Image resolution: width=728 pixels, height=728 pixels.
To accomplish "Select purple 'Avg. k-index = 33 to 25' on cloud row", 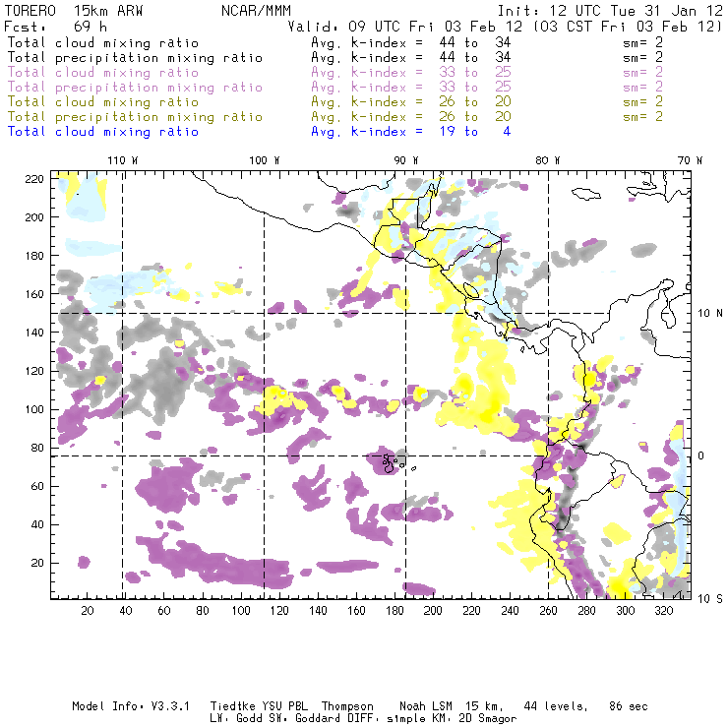I will [411, 73].
